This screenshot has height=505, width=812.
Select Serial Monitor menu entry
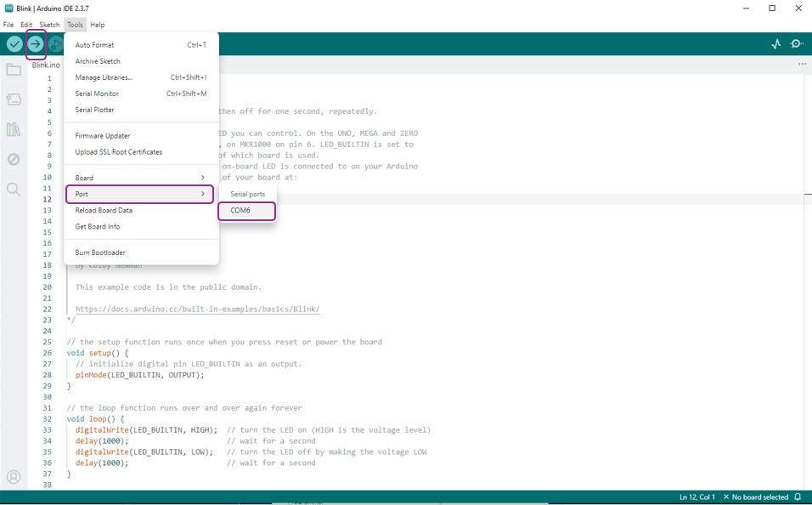141,94
